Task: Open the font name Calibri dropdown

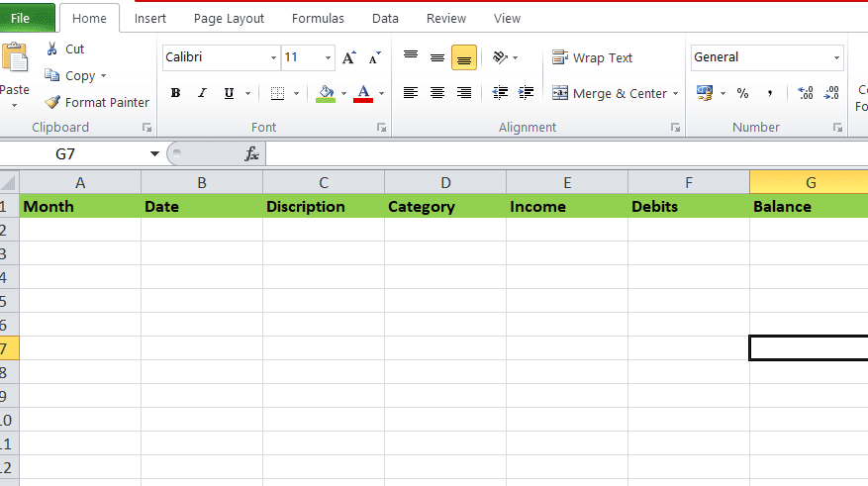Action: [273, 58]
